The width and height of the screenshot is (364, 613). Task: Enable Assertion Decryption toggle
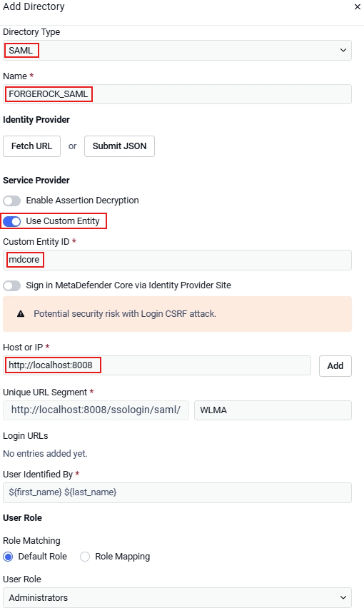point(11,201)
